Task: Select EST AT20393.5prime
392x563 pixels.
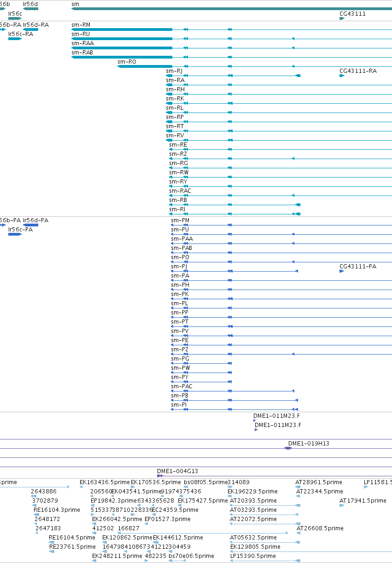Action: 253,500
